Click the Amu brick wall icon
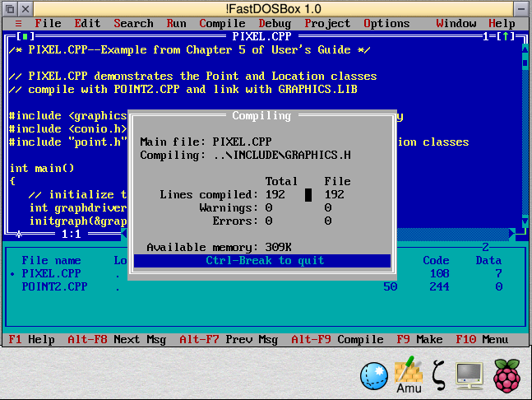This screenshot has width=532, height=400. coord(409,374)
